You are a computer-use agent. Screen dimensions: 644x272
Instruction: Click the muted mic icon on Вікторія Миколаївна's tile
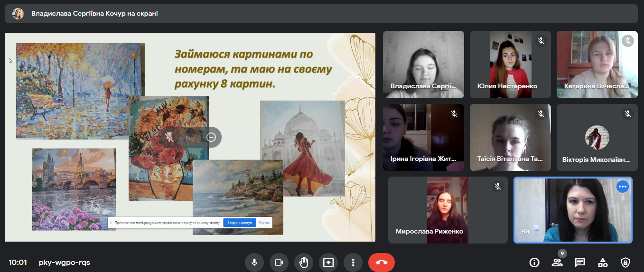[x=628, y=114]
